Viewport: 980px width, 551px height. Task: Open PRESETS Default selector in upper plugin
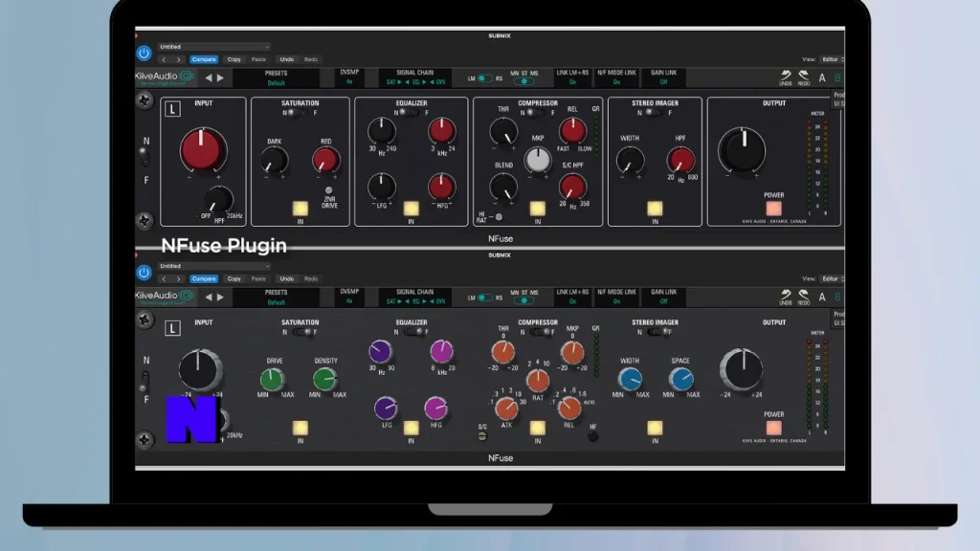[x=276, y=78]
